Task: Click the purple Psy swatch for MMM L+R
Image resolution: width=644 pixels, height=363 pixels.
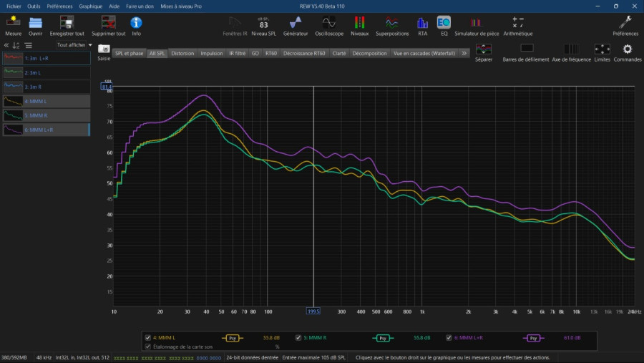Action: tap(533, 337)
